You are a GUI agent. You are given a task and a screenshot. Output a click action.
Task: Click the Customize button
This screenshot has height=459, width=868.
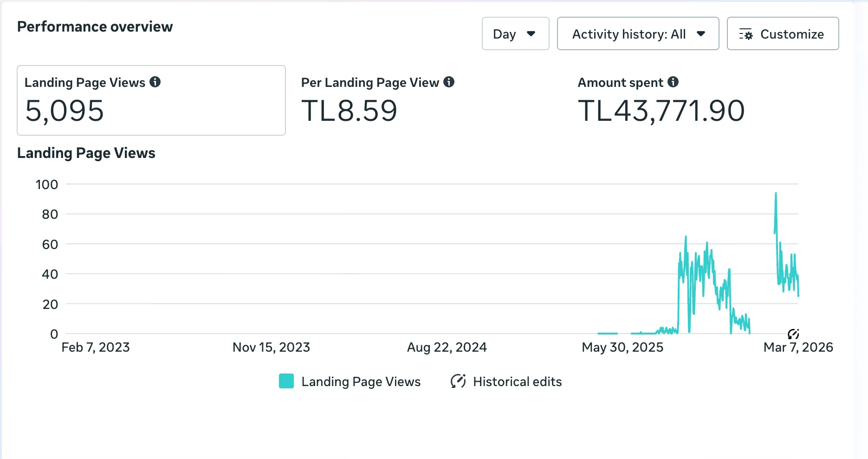pyautogui.click(x=783, y=33)
